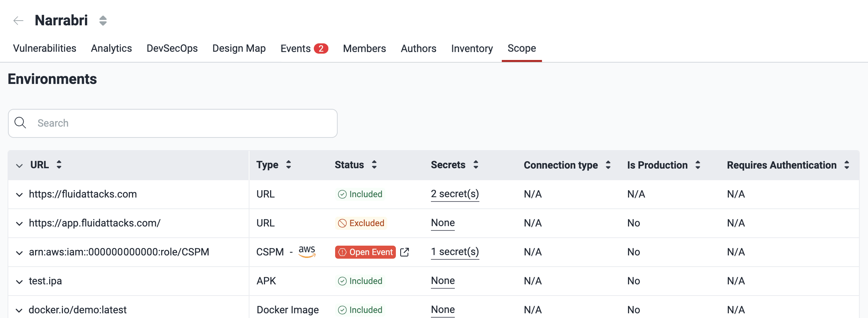Image resolution: width=868 pixels, height=318 pixels.
Task: Go back using the left arrow icon
Action: click(x=18, y=21)
